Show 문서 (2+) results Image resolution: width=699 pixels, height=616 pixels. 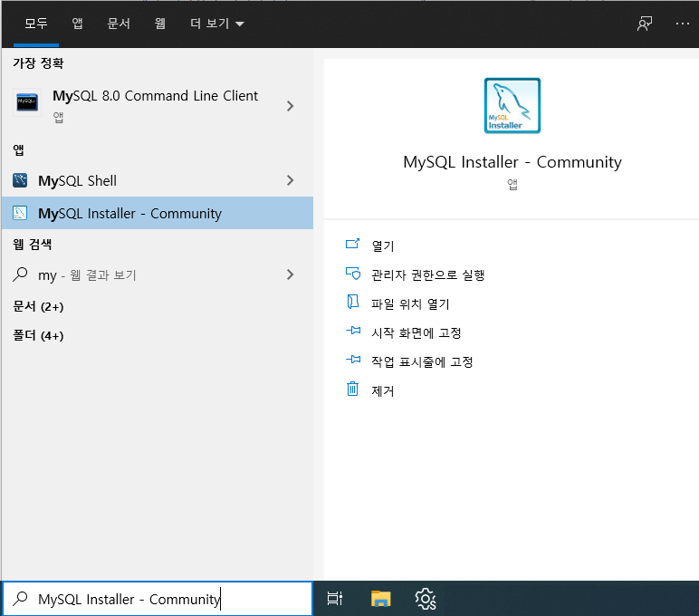tap(38, 306)
